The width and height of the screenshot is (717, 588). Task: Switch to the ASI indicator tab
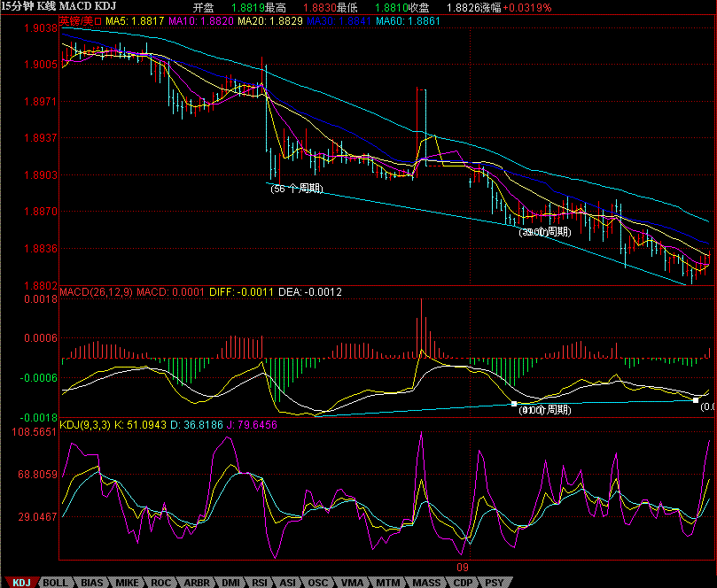[289, 582]
